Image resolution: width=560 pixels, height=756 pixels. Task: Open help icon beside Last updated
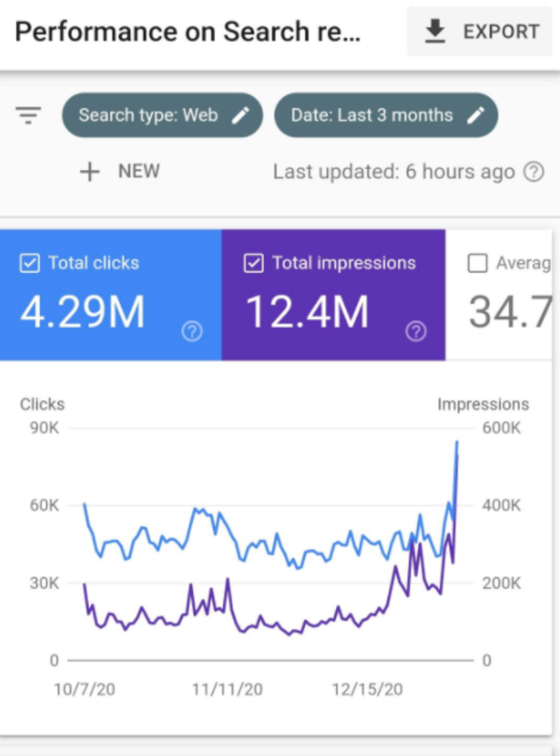(534, 172)
